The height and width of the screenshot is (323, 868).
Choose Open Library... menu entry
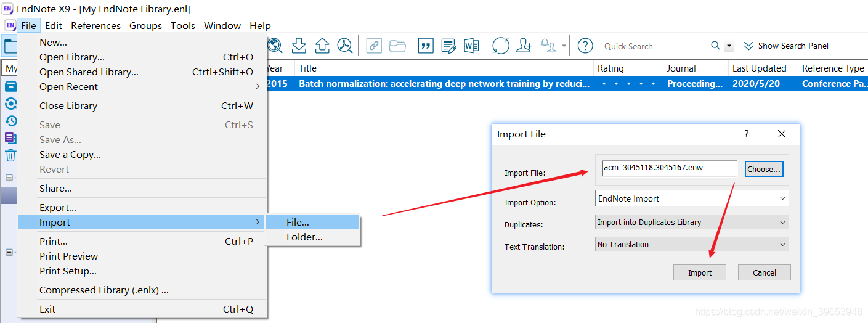click(143, 57)
